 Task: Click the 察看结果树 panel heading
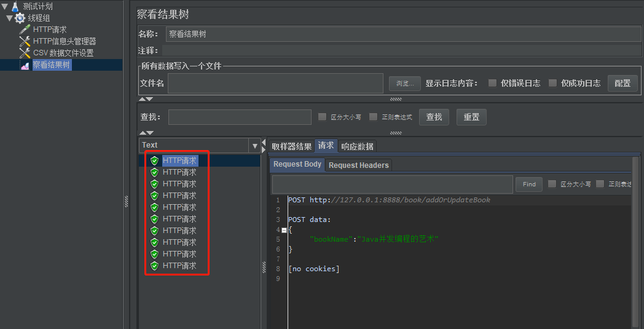pos(163,14)
